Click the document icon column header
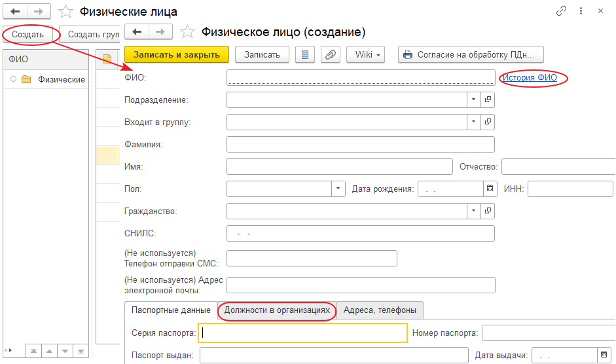The width and height of the screenshot is (616, 364). (107, 60)
